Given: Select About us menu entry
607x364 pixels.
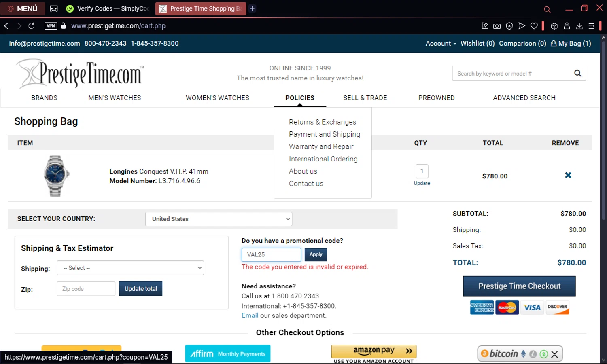Looking at the screenshot, I should pyautogui.click(x=303, y=171).
